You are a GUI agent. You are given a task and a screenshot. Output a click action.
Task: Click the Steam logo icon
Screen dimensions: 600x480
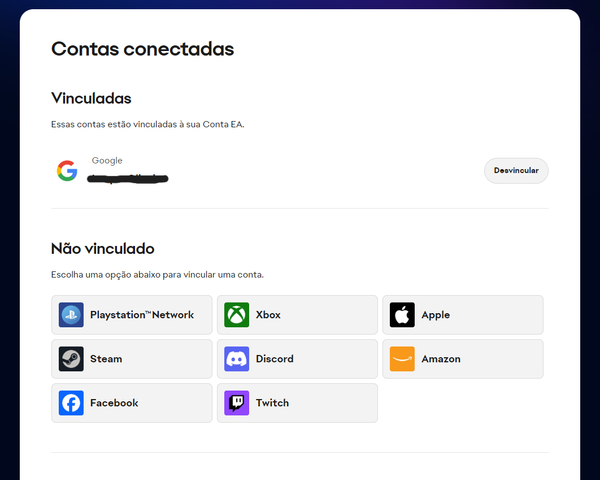pyautogui.click(x=71, y=359)
